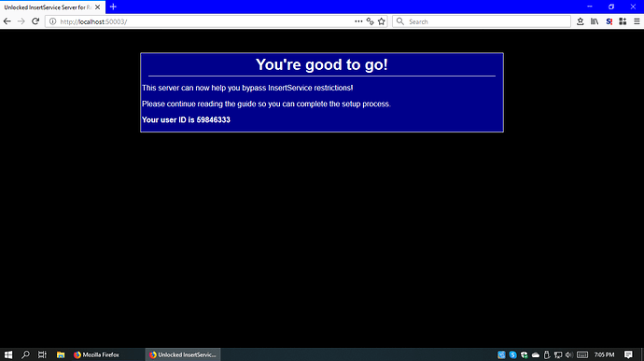644x361 pixels.
Task: Open the volume speaker tray icon
Action: point(568,354)
